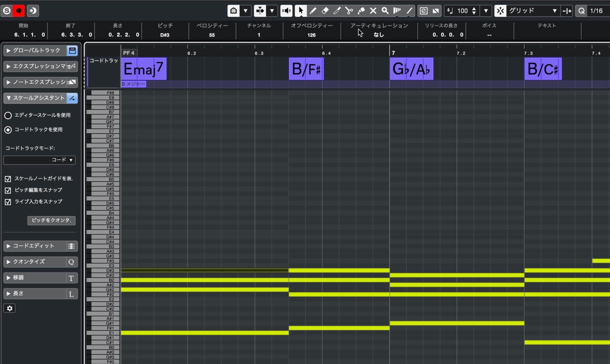This screenshot has width=610, height=364.
Task: Open the グリッド snap type dropdown
Action: pos(532,11)
